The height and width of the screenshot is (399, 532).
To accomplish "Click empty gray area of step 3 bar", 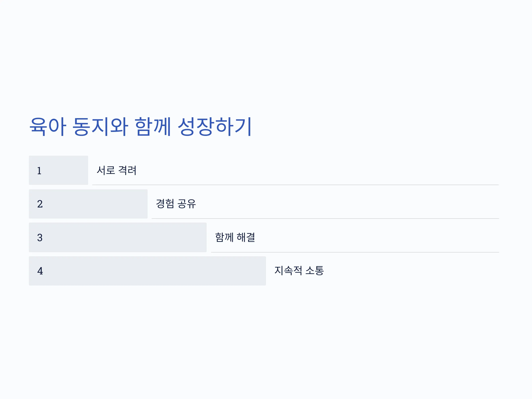I will 125,237.
